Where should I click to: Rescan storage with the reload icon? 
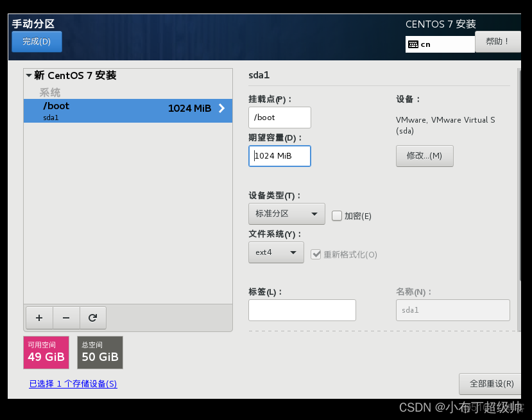(x=92, y=317)
